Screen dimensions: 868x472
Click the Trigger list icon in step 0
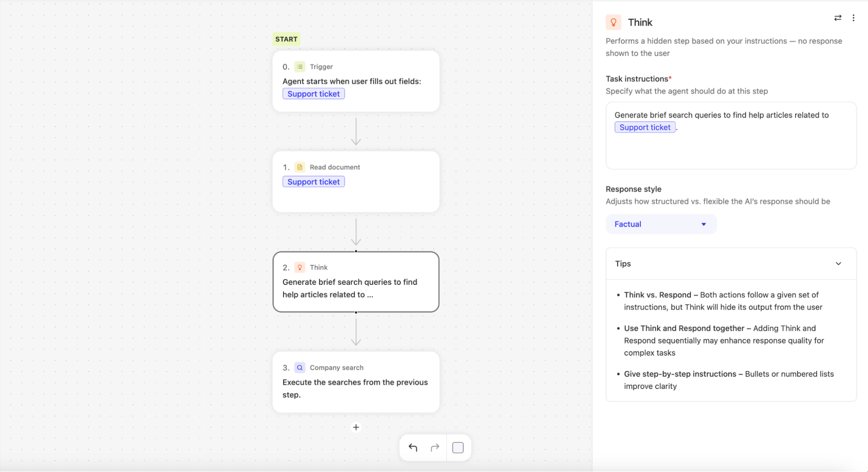(x=300, y=67)
